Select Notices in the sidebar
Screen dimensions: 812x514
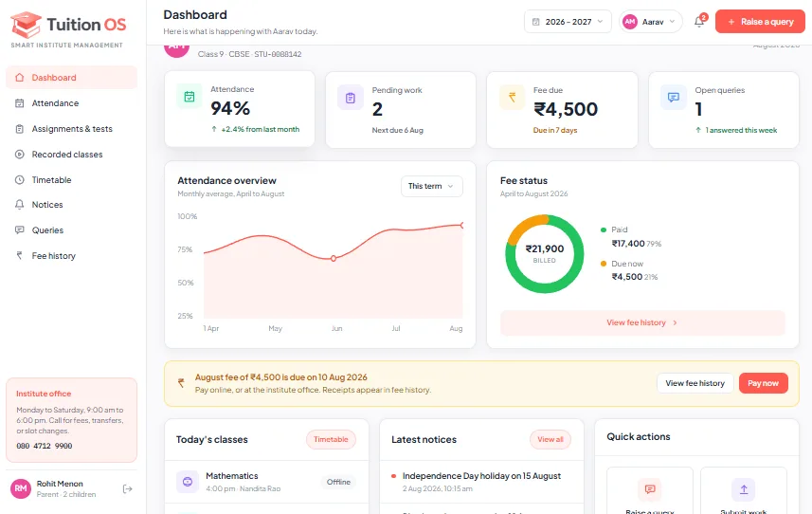tap(71, 205)
